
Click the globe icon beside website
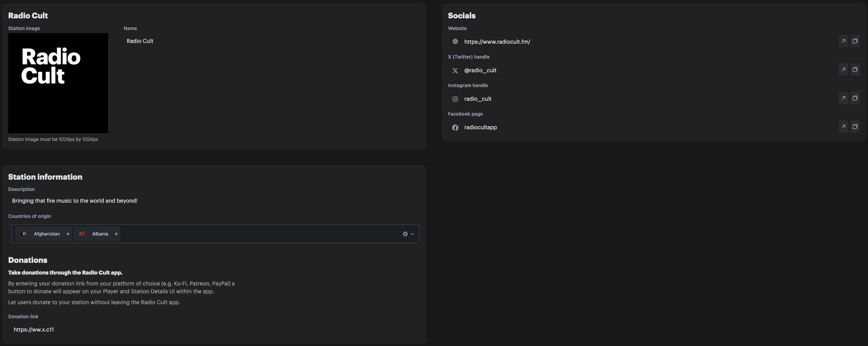(455, 41)
